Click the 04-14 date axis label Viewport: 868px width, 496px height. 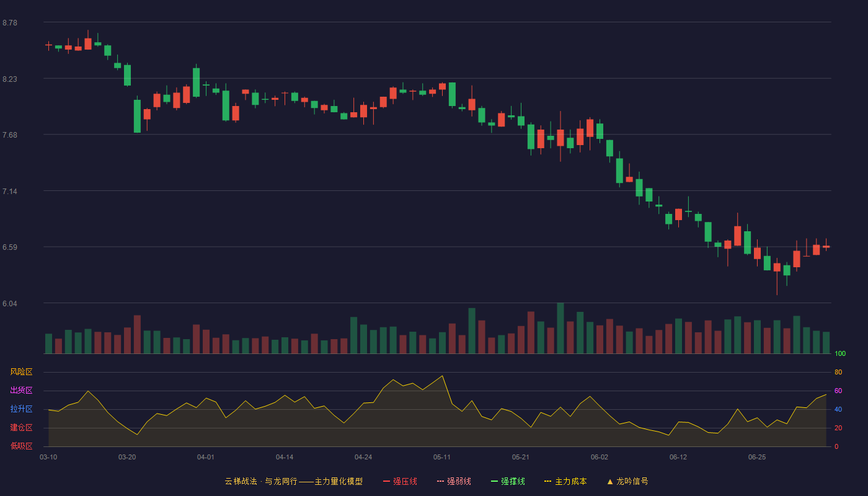[285, 457]
